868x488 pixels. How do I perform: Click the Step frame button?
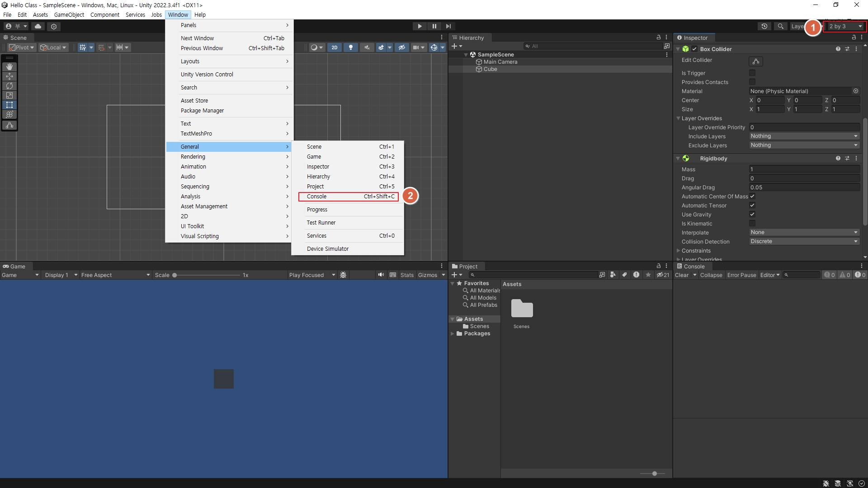coord(448,26)
